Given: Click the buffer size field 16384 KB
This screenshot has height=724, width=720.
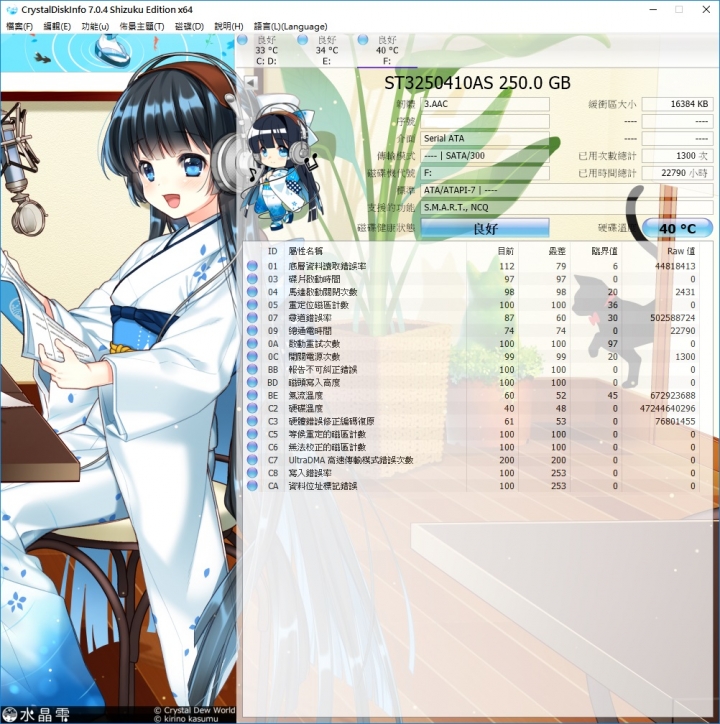Looking at the screenshot, I should pyautogui.click(x=678, y=104).
